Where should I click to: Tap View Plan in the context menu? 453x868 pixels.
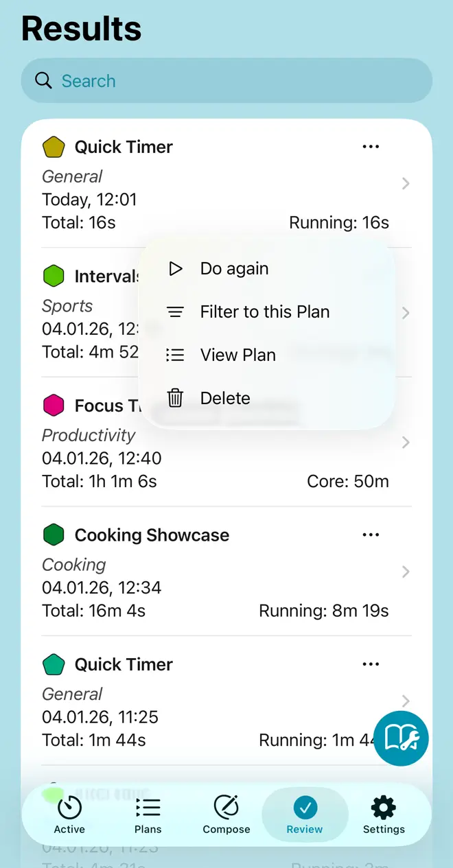238,355
